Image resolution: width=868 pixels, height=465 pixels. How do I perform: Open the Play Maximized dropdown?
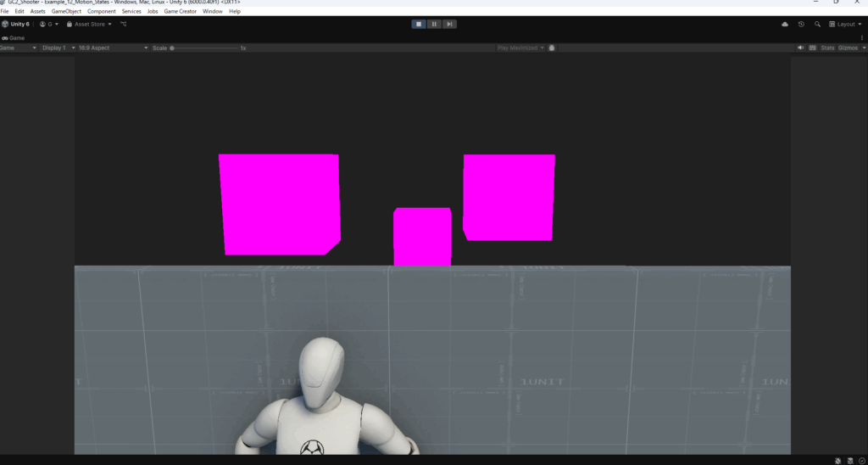520,48
